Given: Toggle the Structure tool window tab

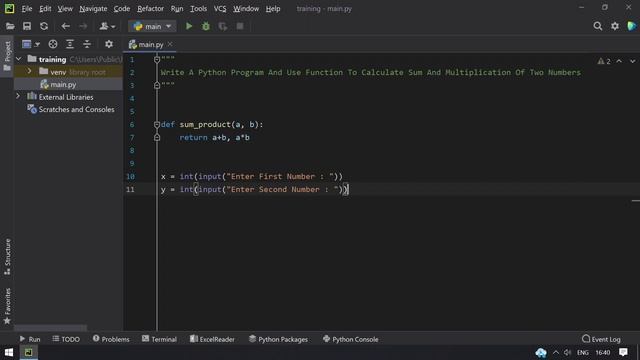Looking at the screenshot, I should (7, 257).
